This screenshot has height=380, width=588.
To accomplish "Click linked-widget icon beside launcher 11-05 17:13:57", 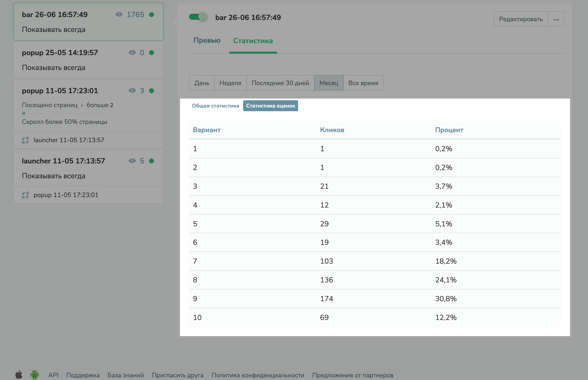I will click(25, 140).
